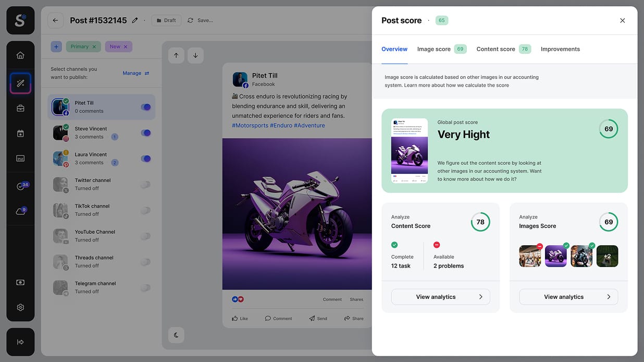This screenshot has width=644, height=362.
Task: Turn off Steve Vincent channel toggle
Action: pyautogui.click(x=146, y=133)
